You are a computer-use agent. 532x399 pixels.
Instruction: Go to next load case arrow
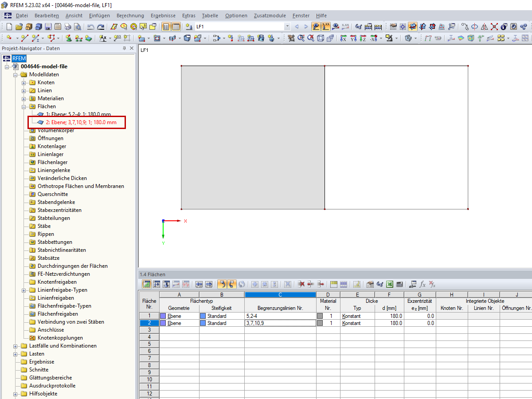click(x=306, y=27)
